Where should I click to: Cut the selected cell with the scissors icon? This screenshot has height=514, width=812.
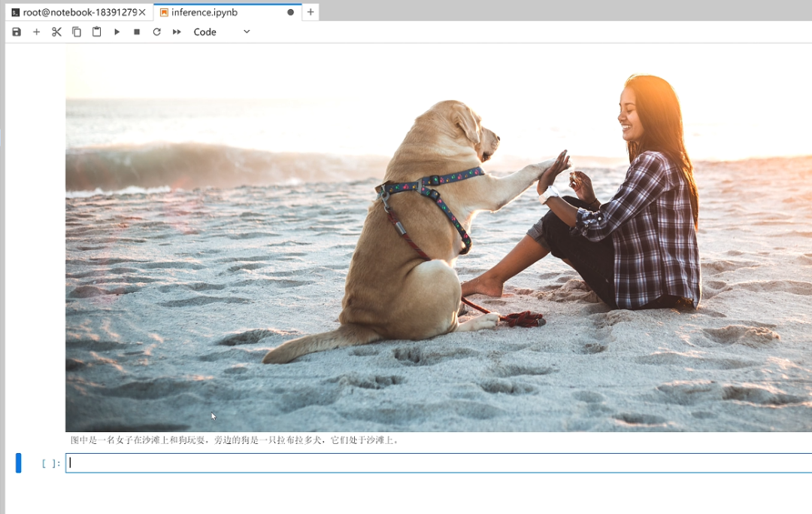[x=56, y=32]
